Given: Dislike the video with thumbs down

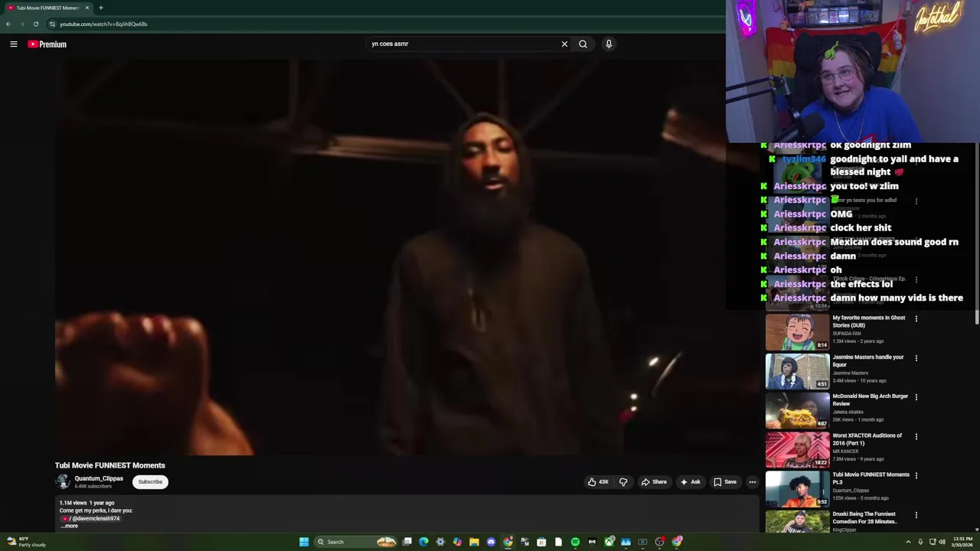Looking at the screenshot, I should (623, 482).
